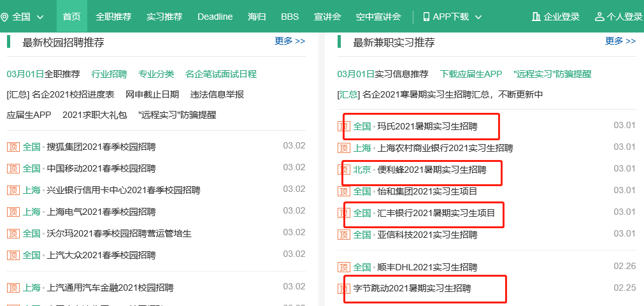644x306 pixels.
Task: Expand the APP下载 dropdown chevron
Action: [x=478, y=17]
